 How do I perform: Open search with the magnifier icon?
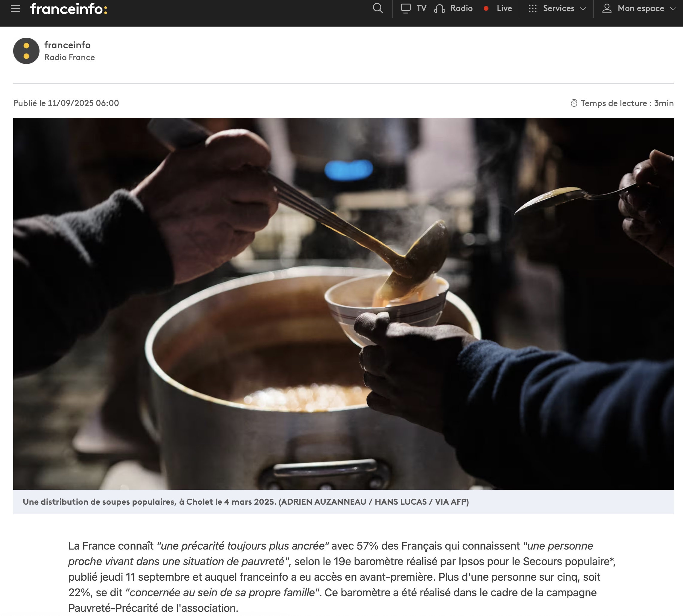[378, 8]
